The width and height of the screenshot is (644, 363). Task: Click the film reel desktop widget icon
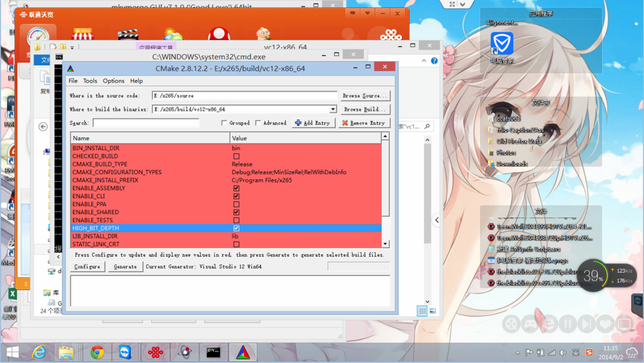511,325
